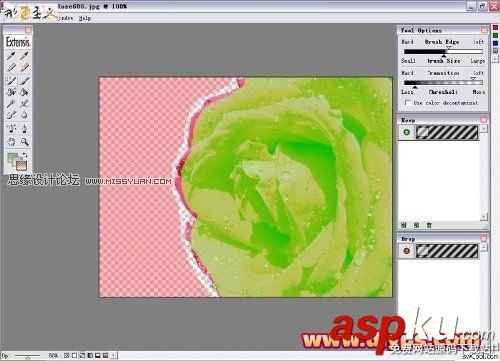The image size is (500, 361).
Task: Select the Bucket fill tool
Action: pyautogui.click(x=24, y=92)
